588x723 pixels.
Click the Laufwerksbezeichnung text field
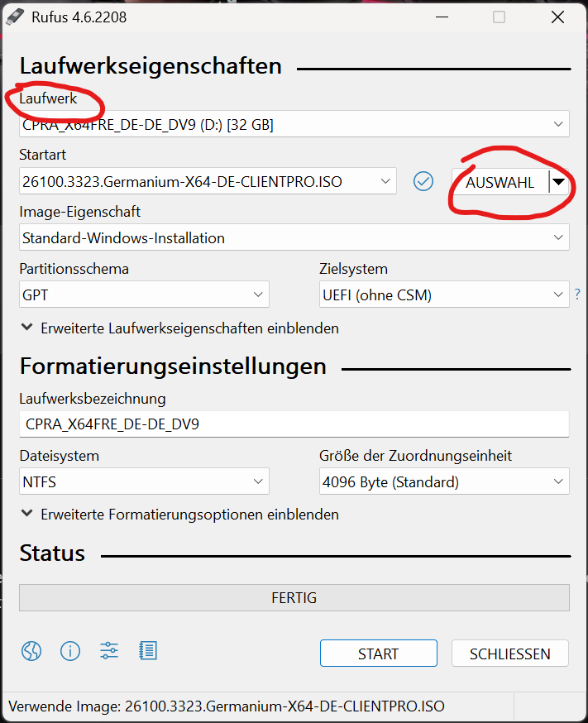(294, 424)
